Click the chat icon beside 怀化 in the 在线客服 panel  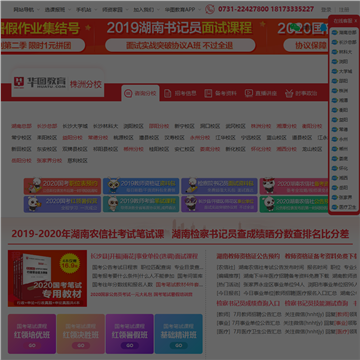[335, 168]
